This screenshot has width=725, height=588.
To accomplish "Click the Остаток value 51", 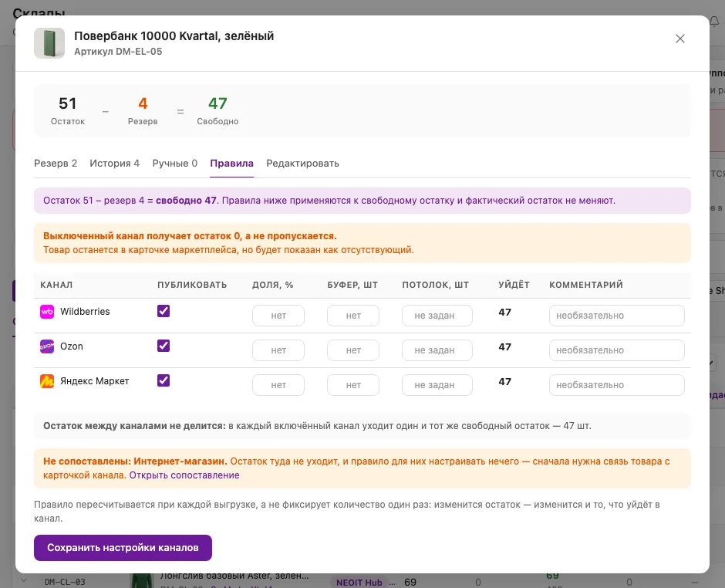I will (x=68, y=103).
